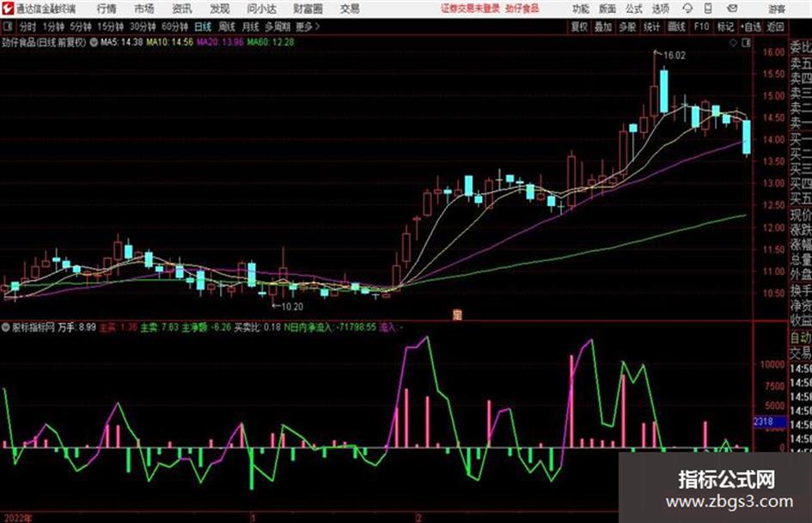812x523 pixels.
Task: Switch to 60分钟 chart period
Action: [174, 27]
